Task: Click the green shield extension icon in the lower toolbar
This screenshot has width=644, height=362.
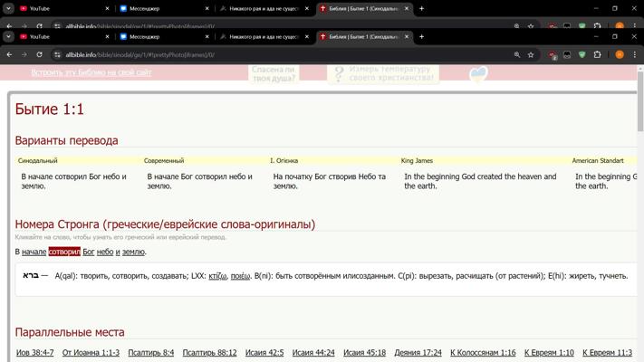Action: [582, 54]
